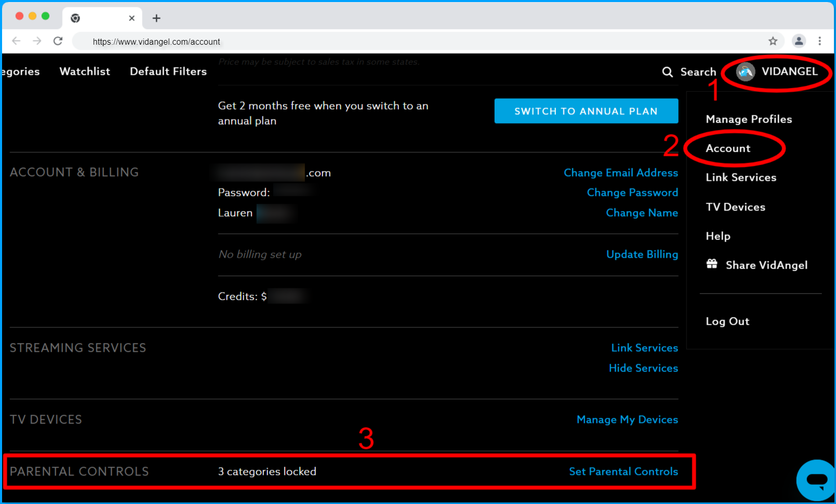Open the browser three-dot menu

point(820,41)
